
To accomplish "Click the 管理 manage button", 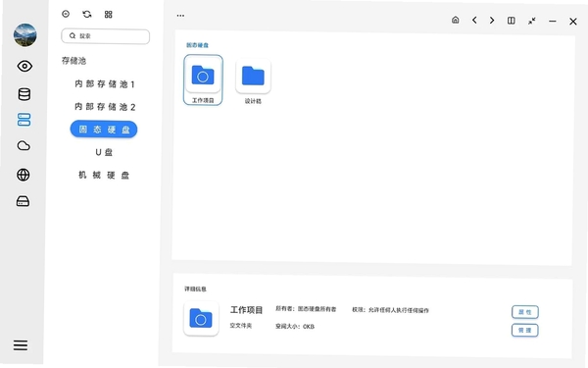I will (x=525, y=331).
